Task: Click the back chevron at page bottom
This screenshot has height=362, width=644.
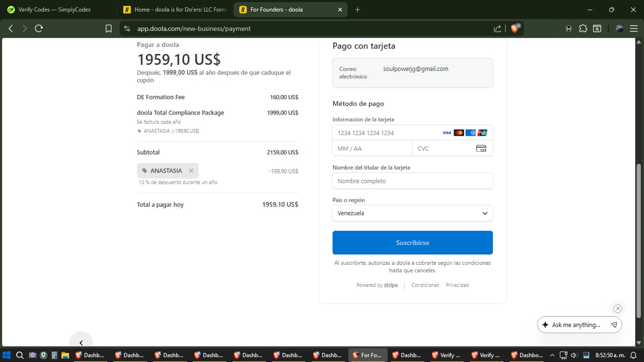Action: (x=81, y=342)
